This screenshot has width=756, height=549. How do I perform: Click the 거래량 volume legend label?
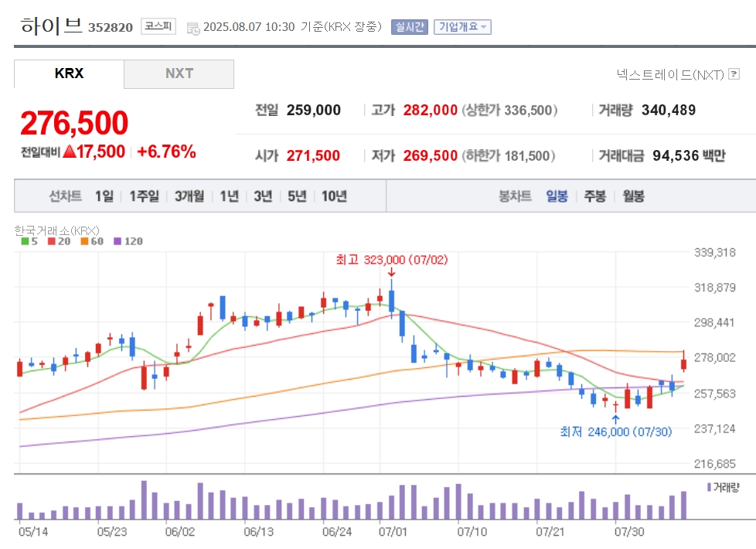pyautogui.click(x=726, y=487)
